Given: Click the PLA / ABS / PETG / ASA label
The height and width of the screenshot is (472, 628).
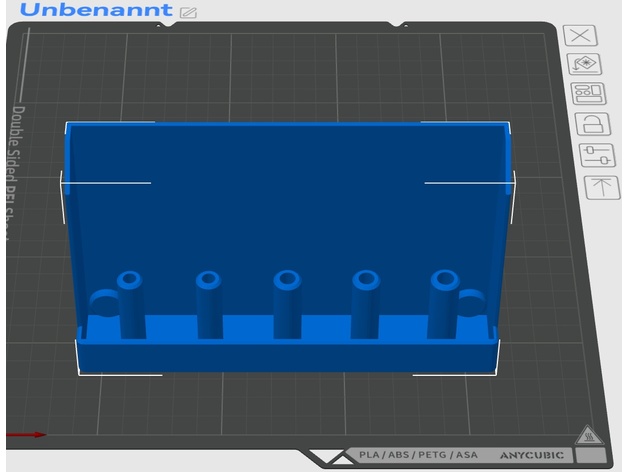Looking at the screenshot, I should [418, 455].
